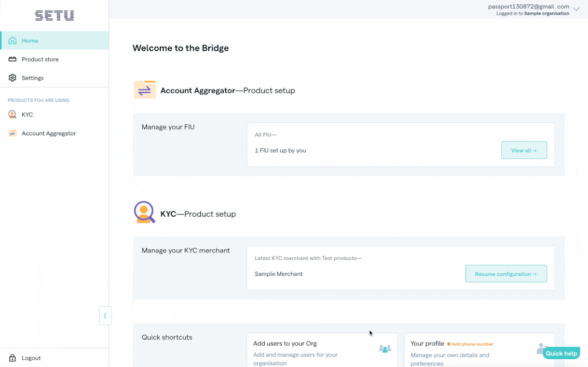
Task: Open the Product store icon
Action: (12, 59)
